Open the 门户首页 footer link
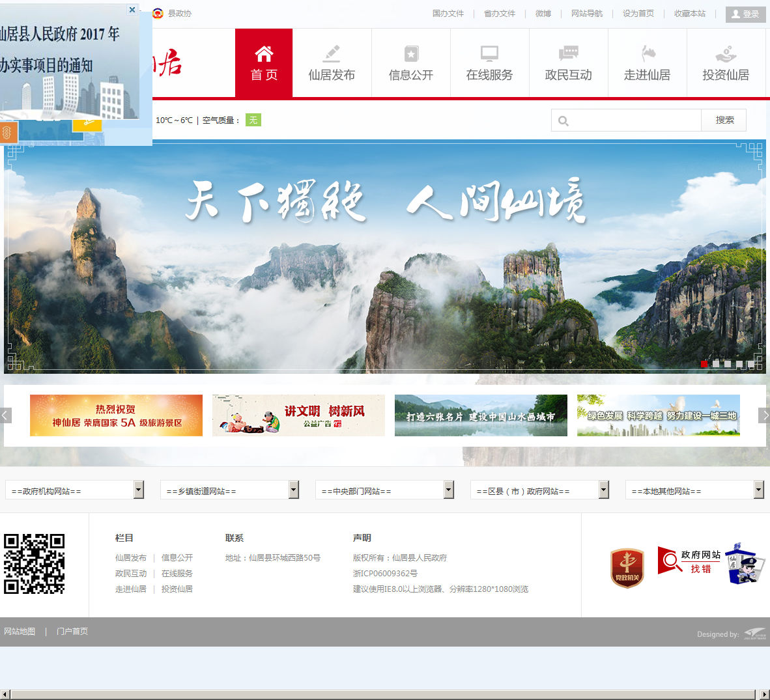The height and width of the screenshot is (700, 770). coord(72,632)
